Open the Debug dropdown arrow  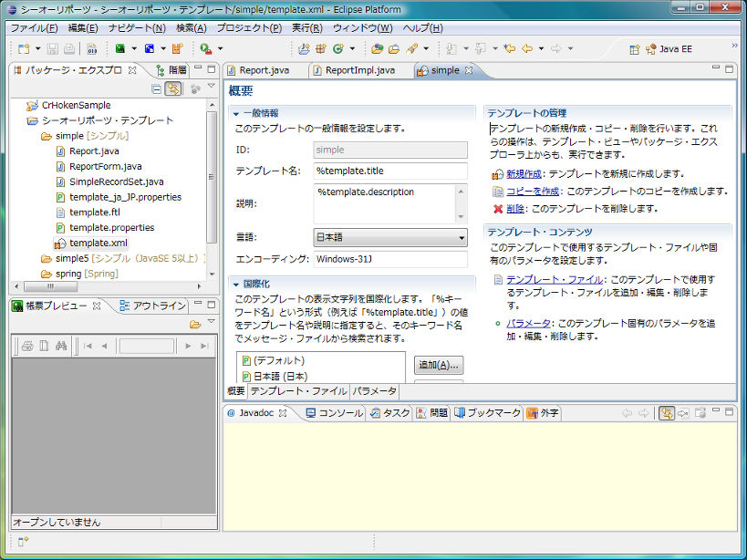click(x=134, y=48)
